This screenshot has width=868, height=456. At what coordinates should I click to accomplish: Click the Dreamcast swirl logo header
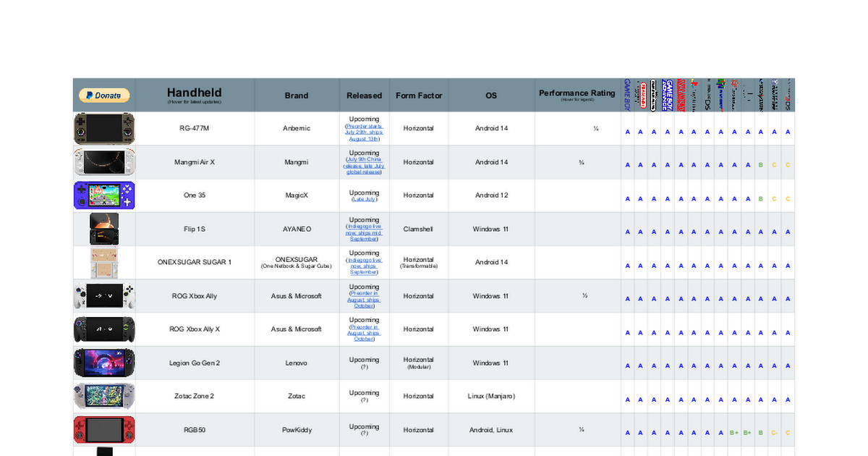734,95
